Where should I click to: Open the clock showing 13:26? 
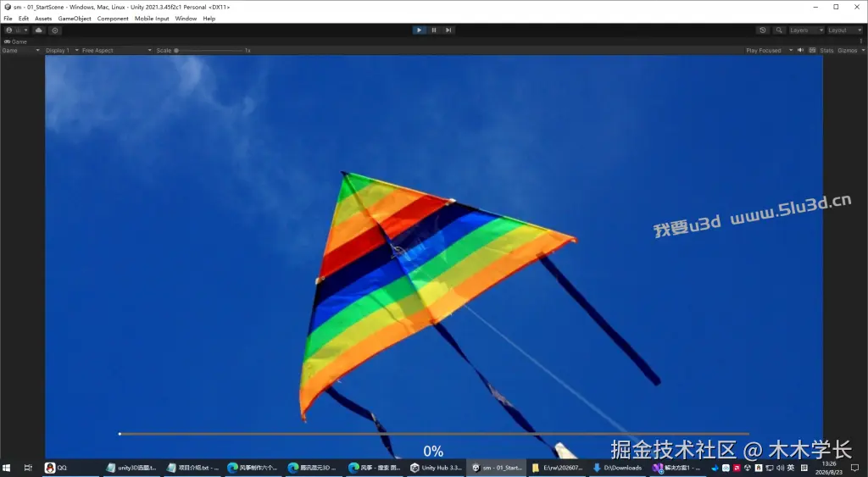(x=829, y=469)
